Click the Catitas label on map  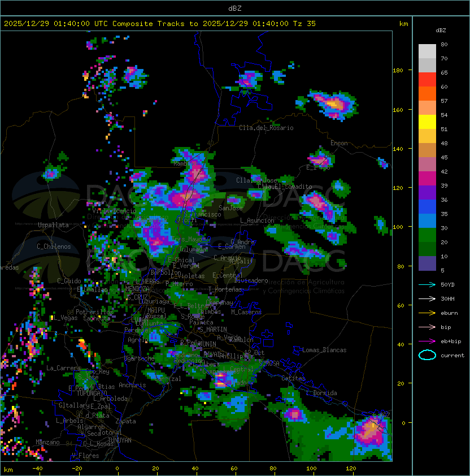click(x=293, y=378)
